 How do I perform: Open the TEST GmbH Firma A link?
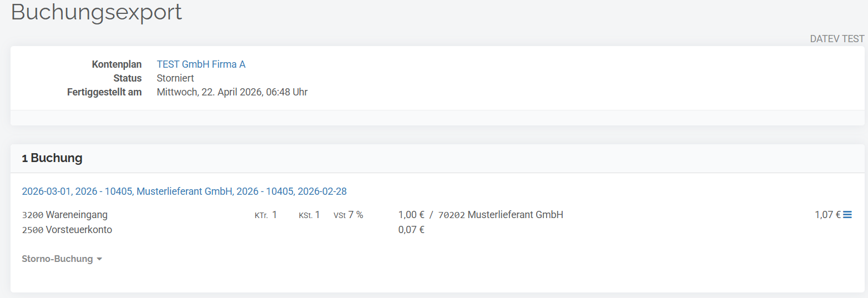[x=201, y=64]
